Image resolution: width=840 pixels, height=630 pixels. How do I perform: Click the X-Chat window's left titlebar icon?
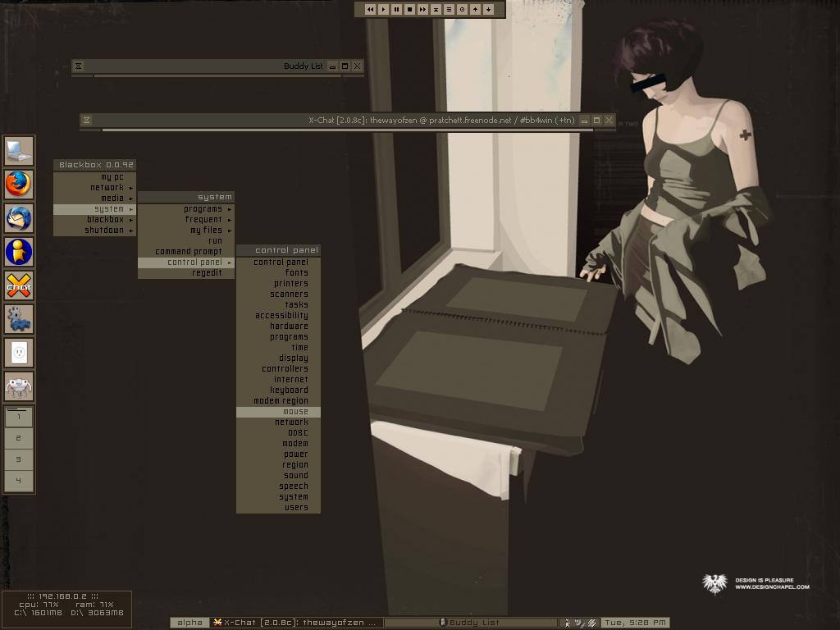87,120
